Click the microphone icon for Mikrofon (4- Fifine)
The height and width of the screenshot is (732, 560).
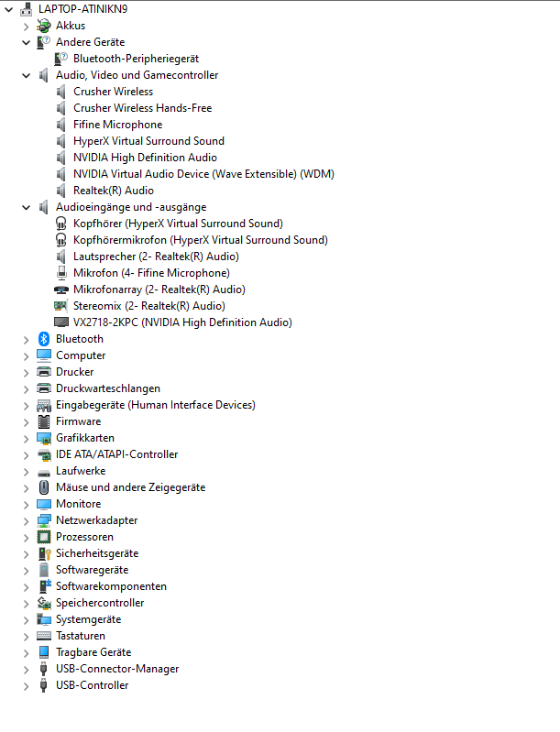pyautogui.click(x=61, y=273)
